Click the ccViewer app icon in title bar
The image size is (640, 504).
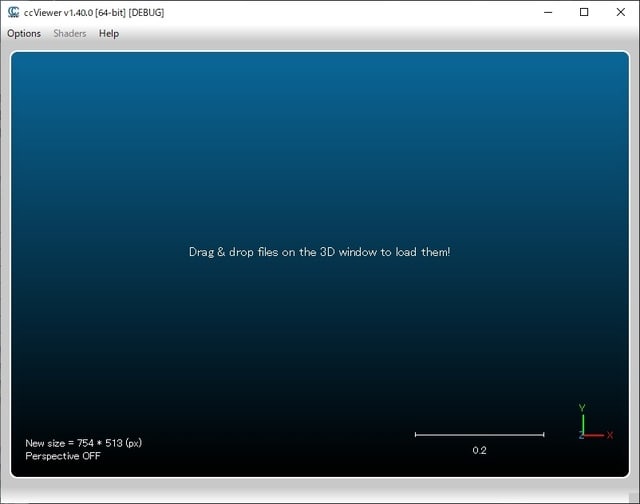coord(13,12)
